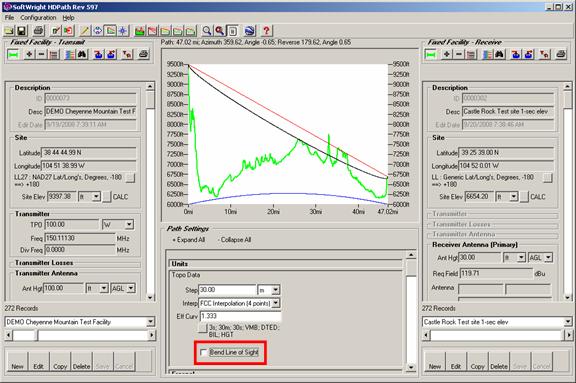The image size is (576, 383).
Task: Click the yellow pencil edit toolbar icon
Action: (x=84, y=31)
